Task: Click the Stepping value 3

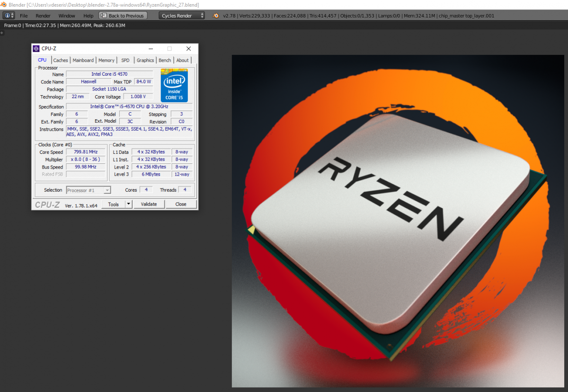Action: pos(181,114)
